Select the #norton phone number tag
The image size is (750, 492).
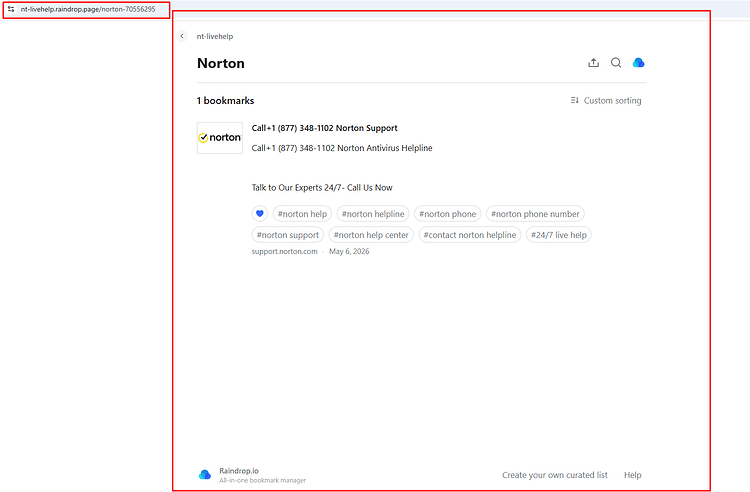[x=535, y=214]
